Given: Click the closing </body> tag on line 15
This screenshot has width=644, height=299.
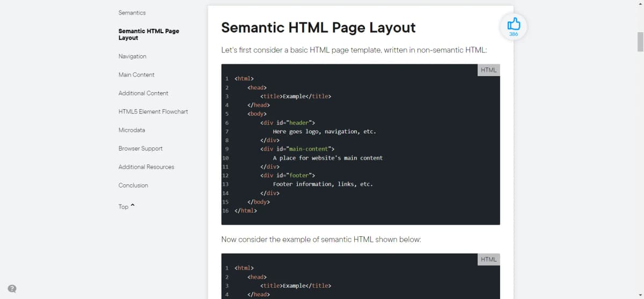Looking at the screenshot, I should click(259, 202).
